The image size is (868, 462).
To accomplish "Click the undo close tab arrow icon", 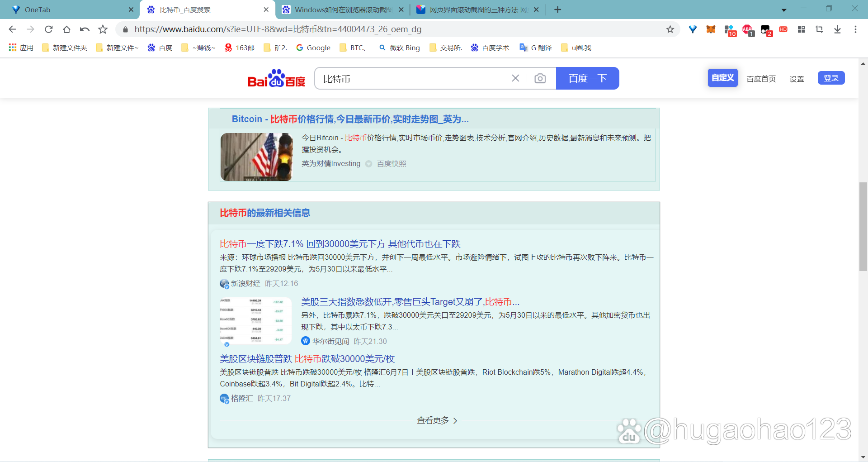I will (85, 29).
